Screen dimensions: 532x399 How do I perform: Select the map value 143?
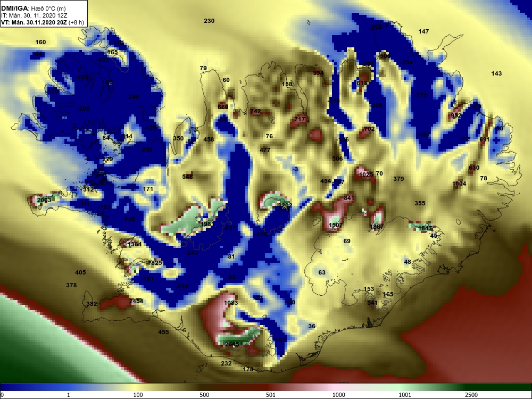(x=496, y=73)
